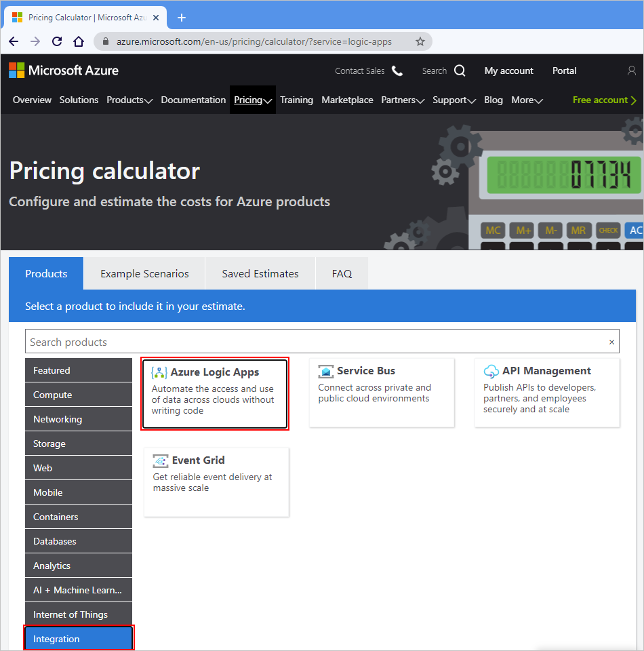Image resolution: width=644 pixels, height=651 pixels.
Task: Expand the More navigation dropdown
Action: pos(527,100)
